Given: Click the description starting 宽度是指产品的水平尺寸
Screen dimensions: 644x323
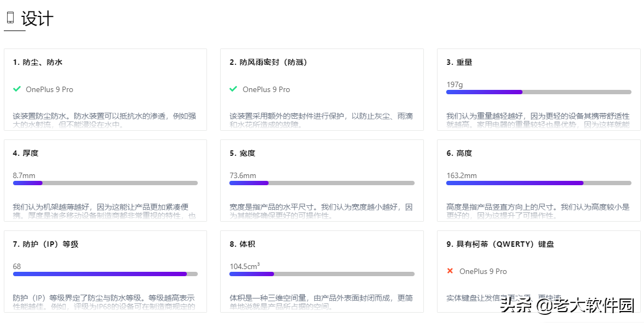Looking at the screenshot, I should (x=321, y=211).
